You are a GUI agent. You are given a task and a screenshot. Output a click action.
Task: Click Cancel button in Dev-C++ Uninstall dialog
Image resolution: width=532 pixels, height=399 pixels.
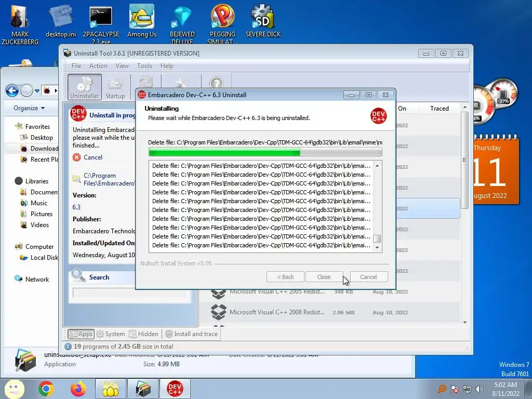(368, 277)
